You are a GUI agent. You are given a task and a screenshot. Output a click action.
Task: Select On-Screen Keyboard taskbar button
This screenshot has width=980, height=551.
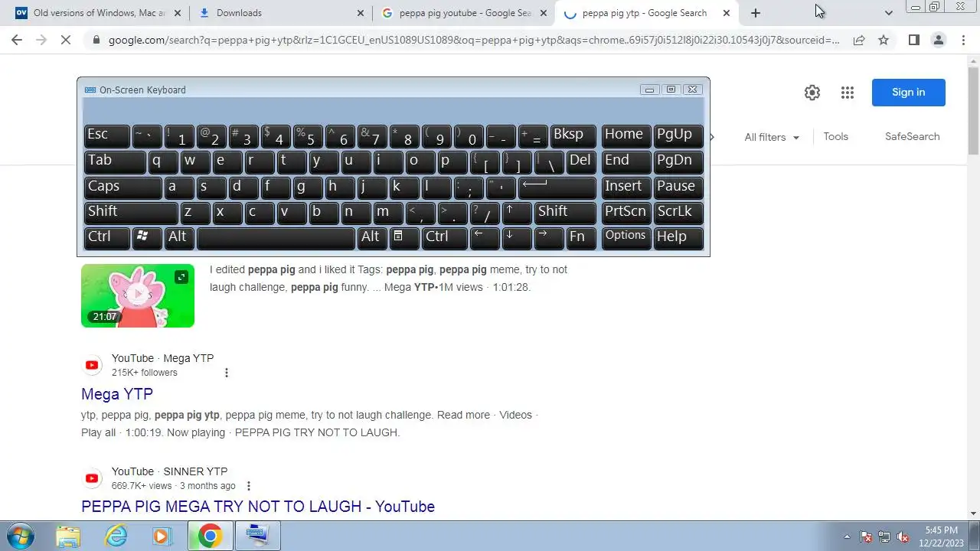click(258, 536)
